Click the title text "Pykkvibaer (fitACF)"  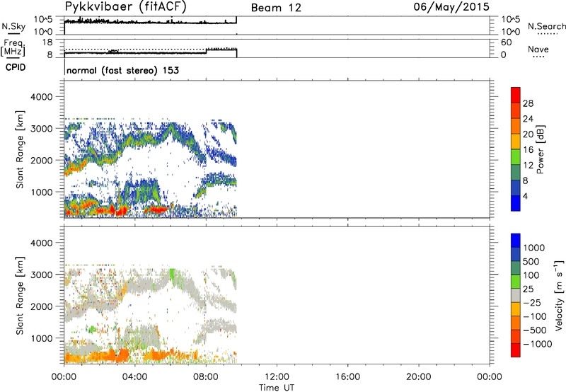(x=126, y=7)
